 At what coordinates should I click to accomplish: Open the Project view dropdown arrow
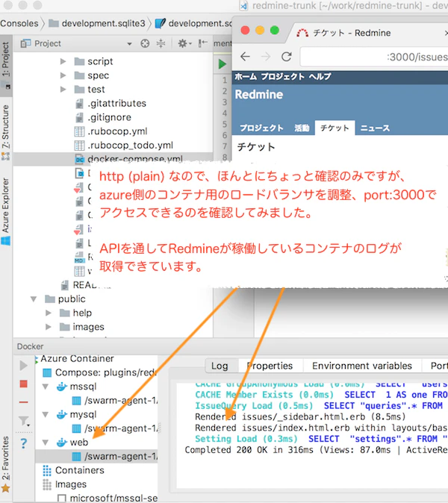(129, 44)
